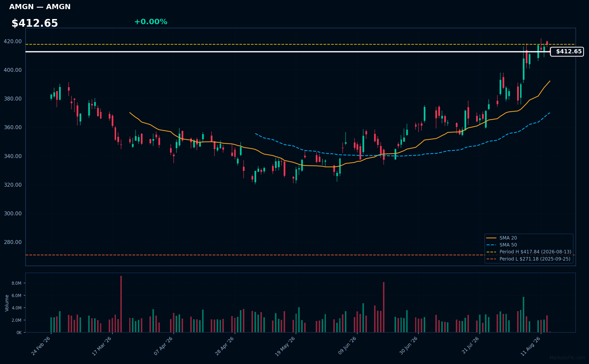Click the +0.00% change indicator

(151, 22)
